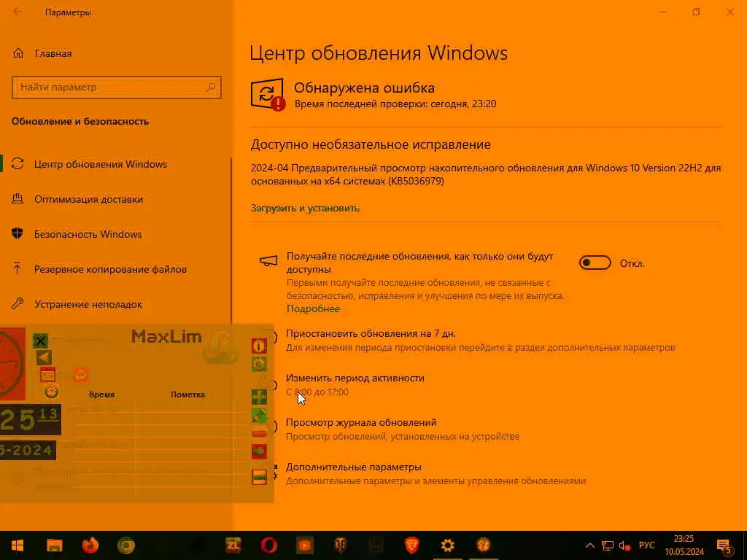Viewport: 747px width, 560px height.
Task: Remove entry with MaxLim red minus icon
Action: [x=259, y=434]
